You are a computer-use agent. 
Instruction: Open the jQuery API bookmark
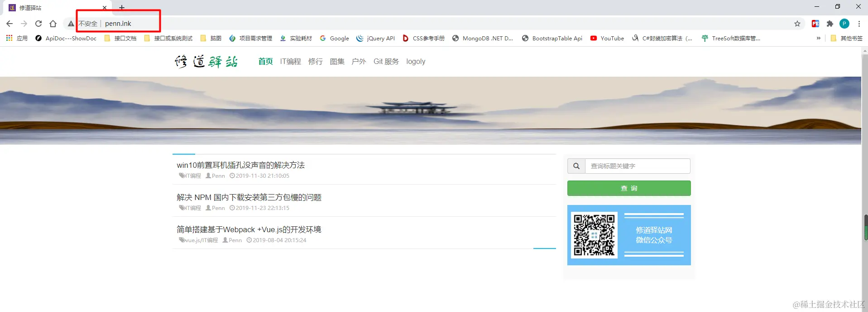(376, 38)
